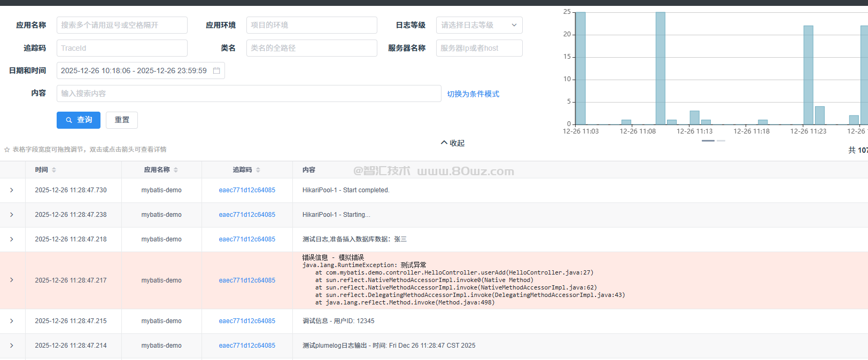Click the calendar icon in date range field
The image size is (868, 360).
point(216,71)
